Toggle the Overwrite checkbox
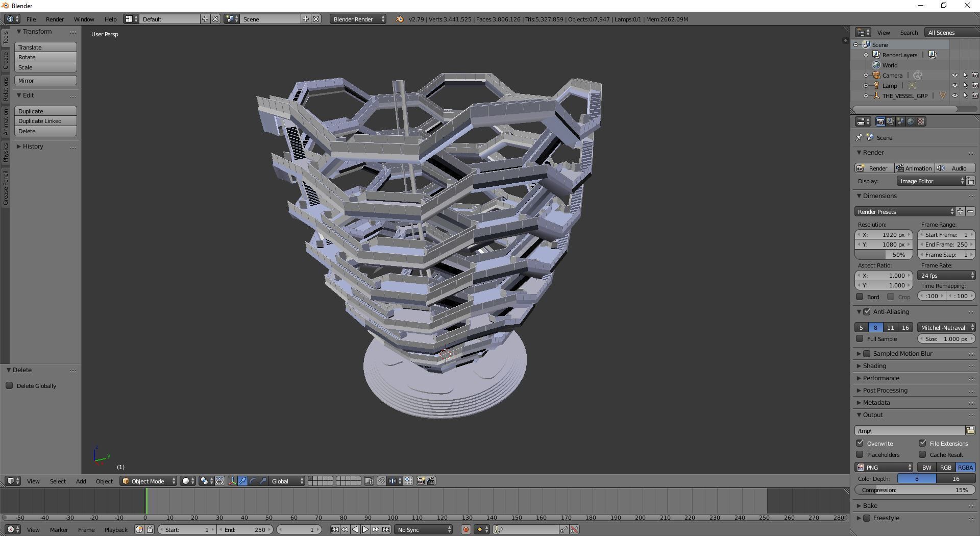The height and width of the screenshot is (536, 980). point(860,443)
